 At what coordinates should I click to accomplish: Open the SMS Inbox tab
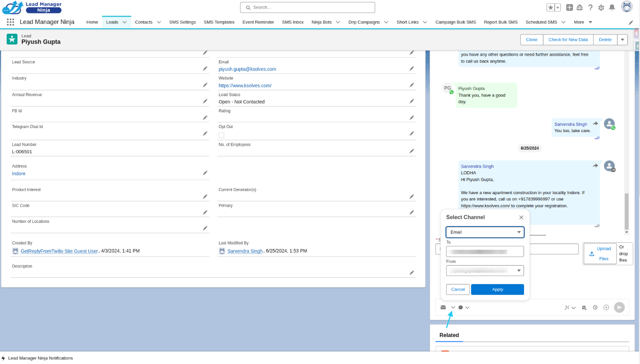(293, 22)
